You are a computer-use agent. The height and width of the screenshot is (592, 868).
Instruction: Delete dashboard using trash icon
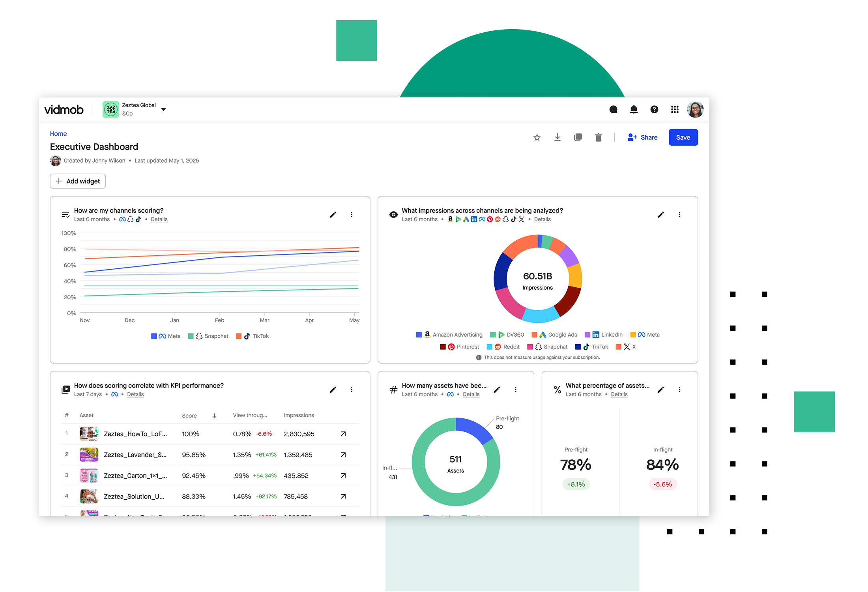[x=598, y=137]
